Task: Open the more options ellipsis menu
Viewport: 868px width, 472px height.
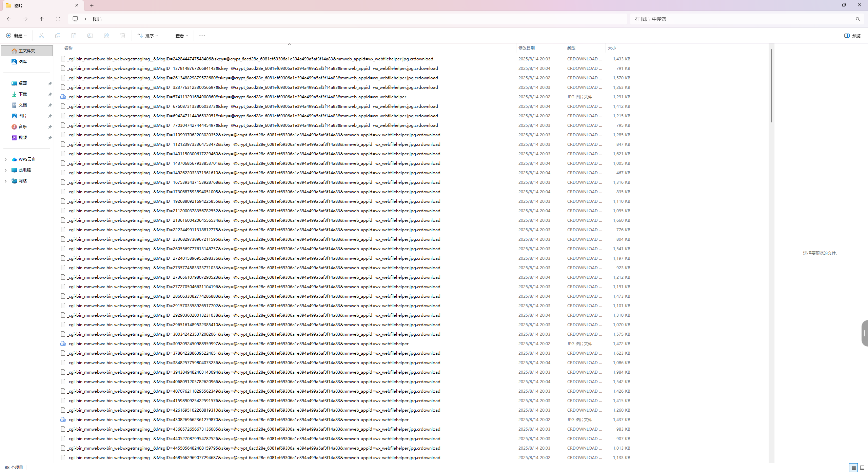Action: click(x=202, y=36)
